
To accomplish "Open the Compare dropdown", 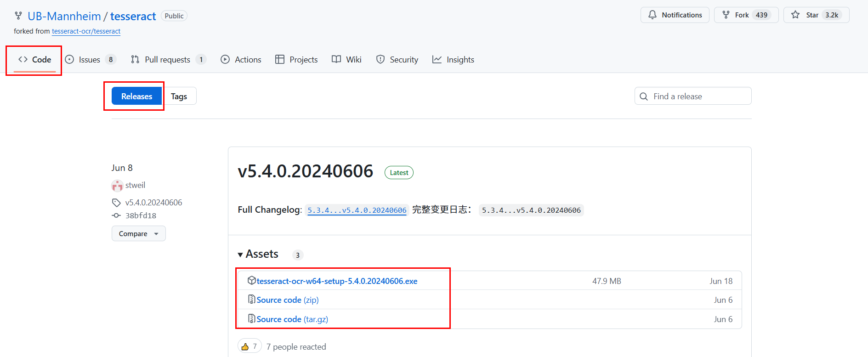I will 139,233.
